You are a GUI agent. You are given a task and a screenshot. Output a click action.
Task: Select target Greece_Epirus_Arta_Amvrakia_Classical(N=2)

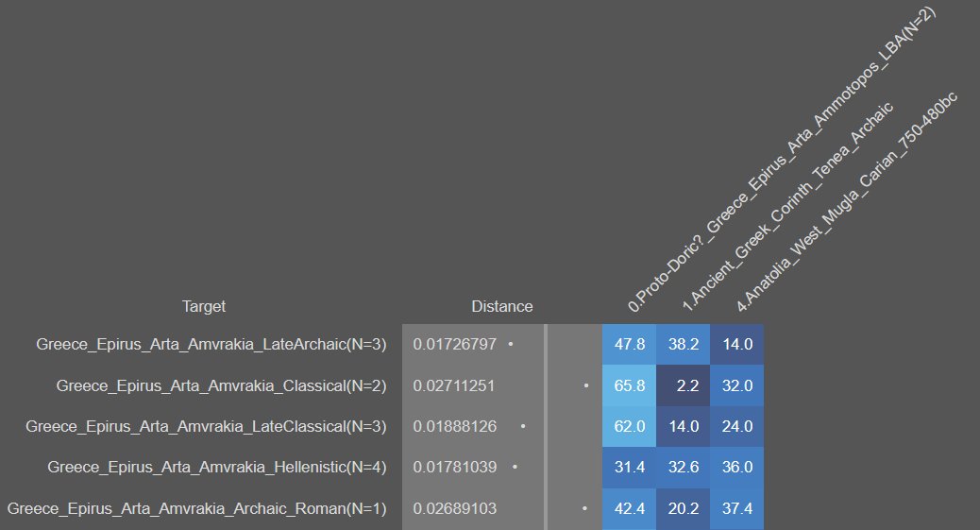[221, 385]
